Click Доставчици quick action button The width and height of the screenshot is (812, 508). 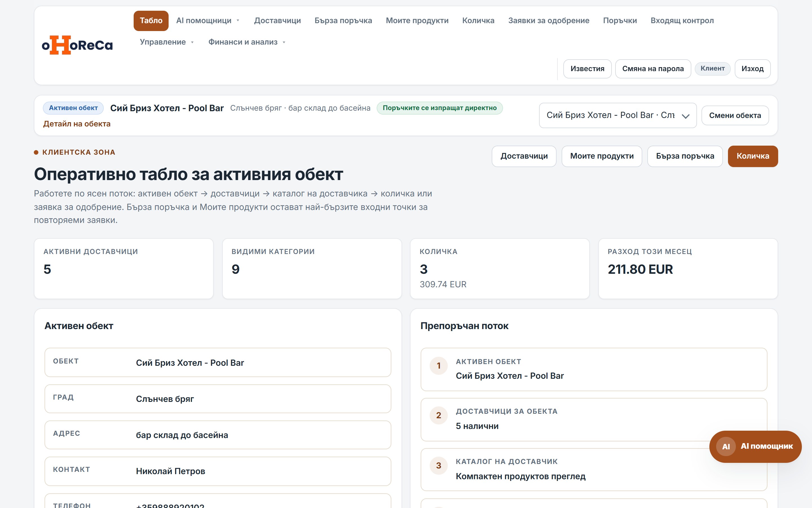click(x=524, y=156)
